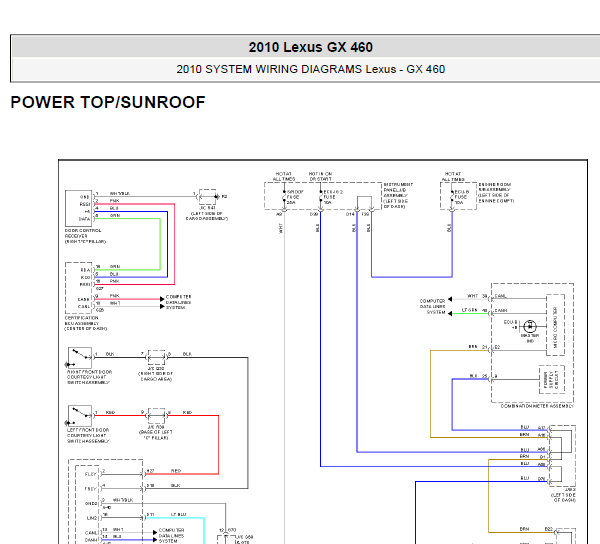Click the junction connector box near the cargo side note
The image size is (600, 544).
pos(157,357)
